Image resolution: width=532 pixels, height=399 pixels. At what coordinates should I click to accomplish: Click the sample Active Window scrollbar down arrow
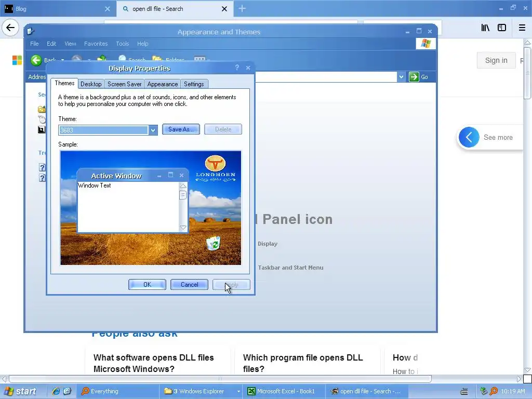[x=183, y=228]
